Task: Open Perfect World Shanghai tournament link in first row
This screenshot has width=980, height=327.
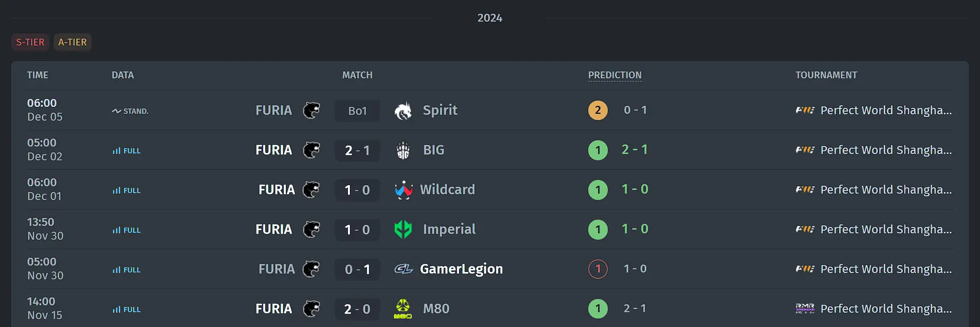Action: click(886, 111)
